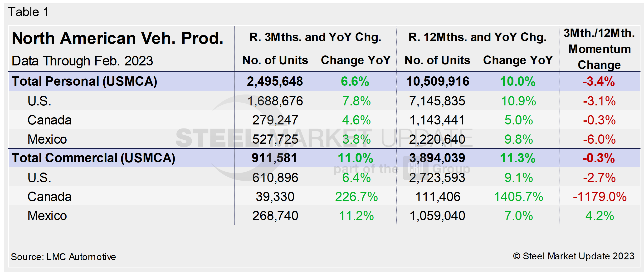This screenshot has height=272, width=644.
Task: Click Total Personal 3-month units 2,495,648
Action: click(275, 81)
